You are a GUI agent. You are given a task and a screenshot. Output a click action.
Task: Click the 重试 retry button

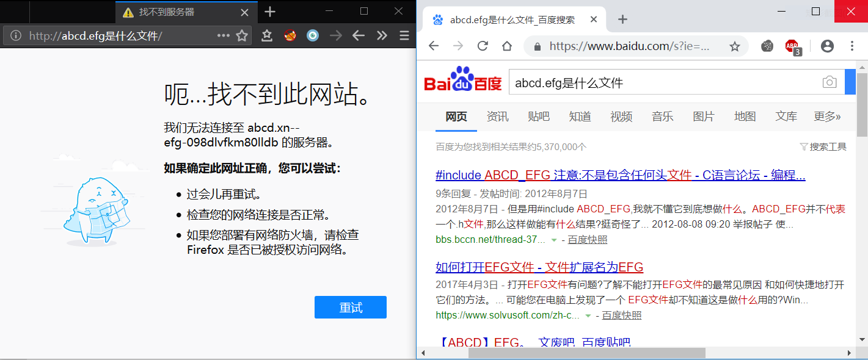pyautogui.click(x=351, y=307)
